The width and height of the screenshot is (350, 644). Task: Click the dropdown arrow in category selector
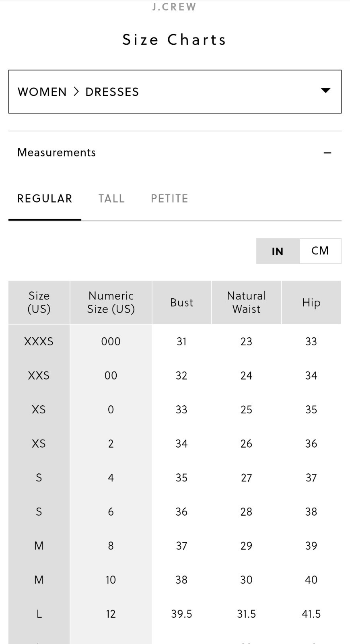tap(325, 91)
